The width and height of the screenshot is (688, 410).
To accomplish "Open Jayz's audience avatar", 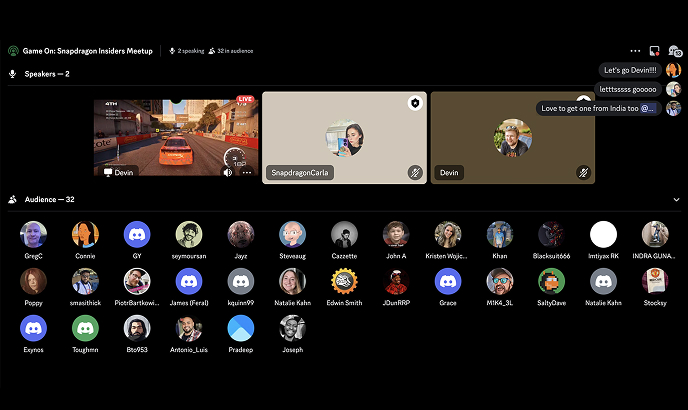I will pyautogui.click(x=240, y=234).
